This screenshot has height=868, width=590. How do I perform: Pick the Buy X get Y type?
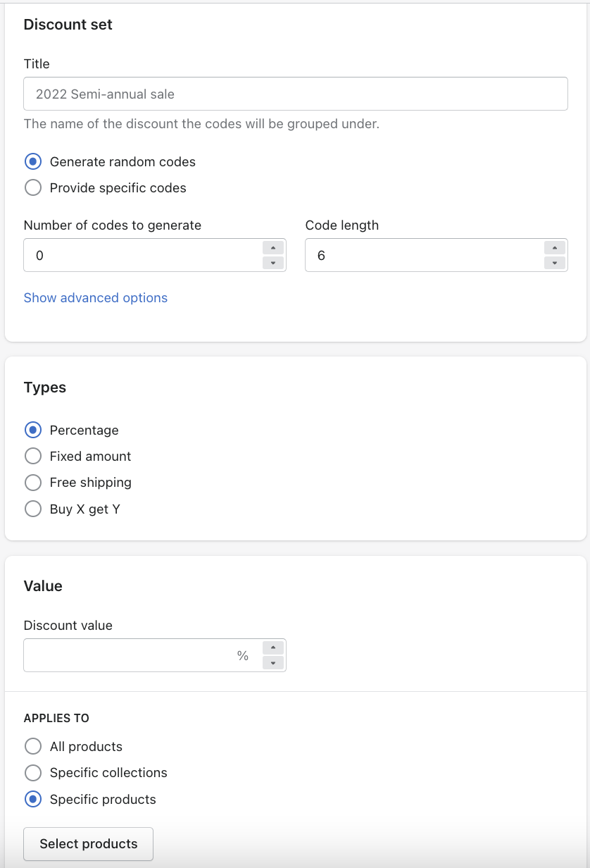tap(33, 509)
